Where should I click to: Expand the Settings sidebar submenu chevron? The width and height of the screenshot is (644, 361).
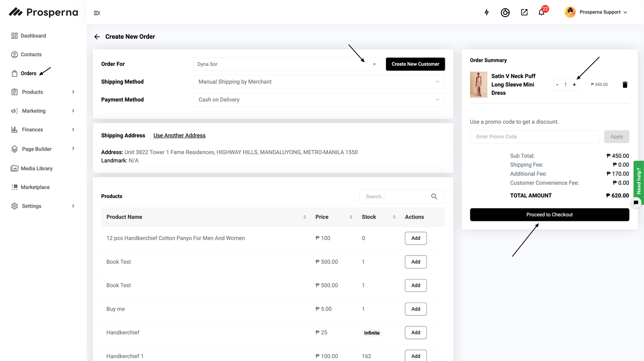[73, 206]
